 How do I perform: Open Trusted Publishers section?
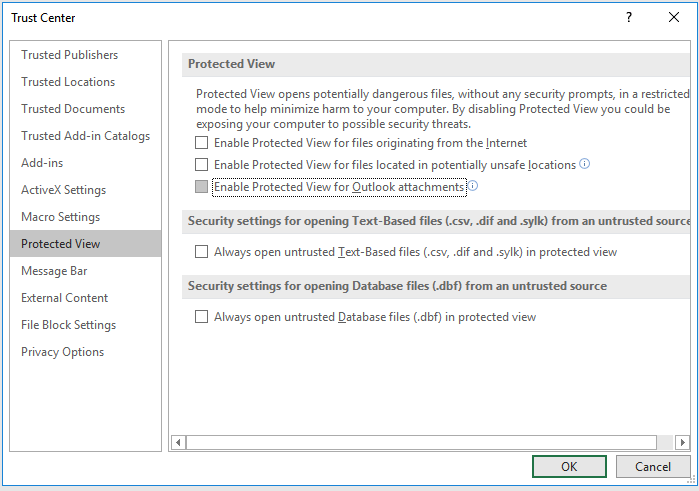pos(70,55)
